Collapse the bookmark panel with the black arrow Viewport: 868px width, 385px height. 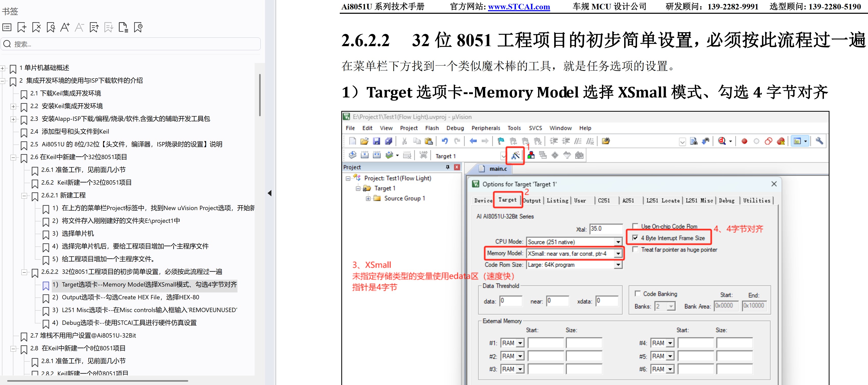point(270,193)
